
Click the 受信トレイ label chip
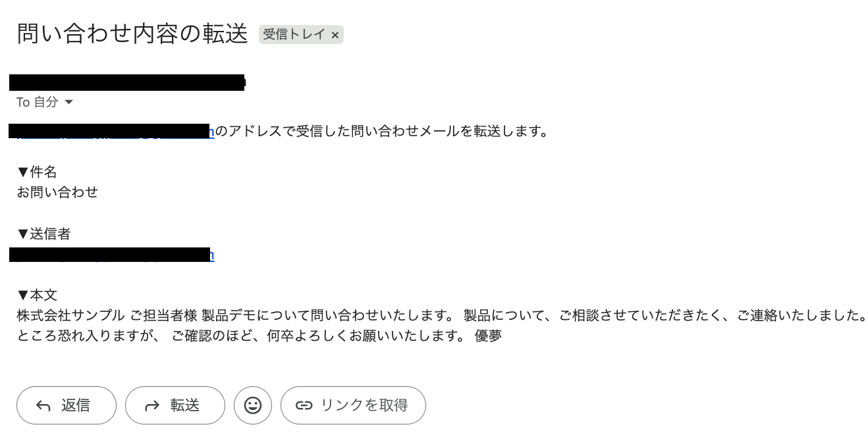click(294, 35)
